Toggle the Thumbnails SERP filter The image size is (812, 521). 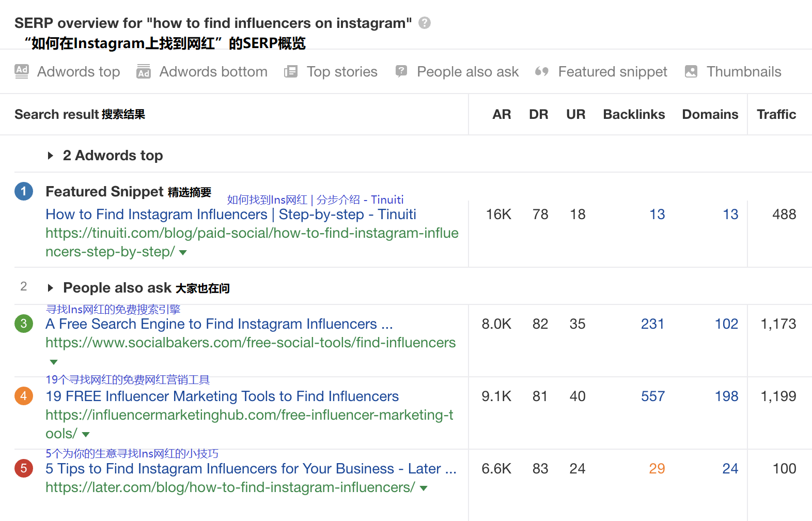click(691, 71)
